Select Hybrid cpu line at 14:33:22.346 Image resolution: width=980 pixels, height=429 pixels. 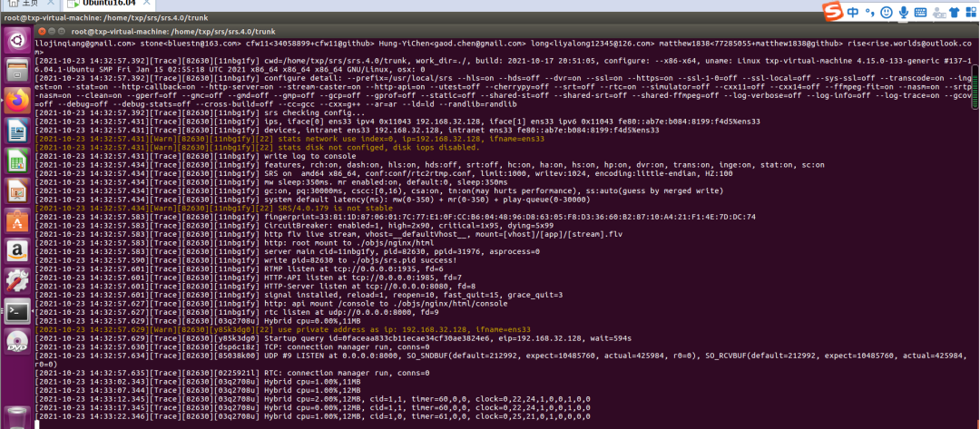[312, 416]
